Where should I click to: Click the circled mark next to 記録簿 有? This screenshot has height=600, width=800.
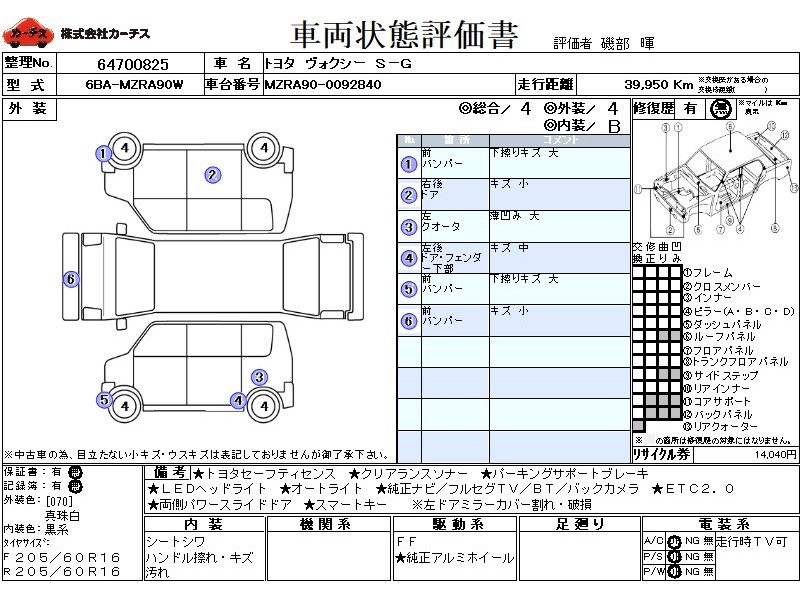[x=75, y=487]
